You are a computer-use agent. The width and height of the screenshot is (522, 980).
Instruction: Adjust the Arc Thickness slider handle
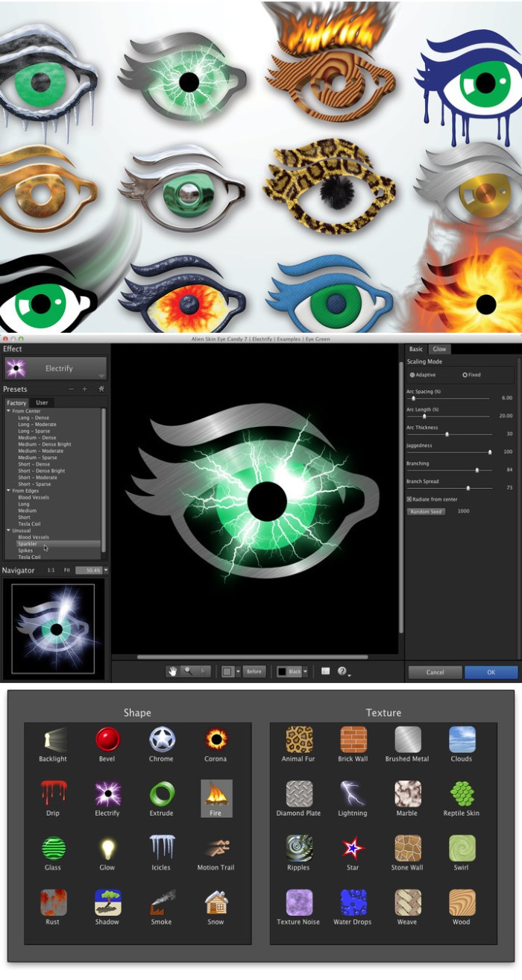[447, 434]
